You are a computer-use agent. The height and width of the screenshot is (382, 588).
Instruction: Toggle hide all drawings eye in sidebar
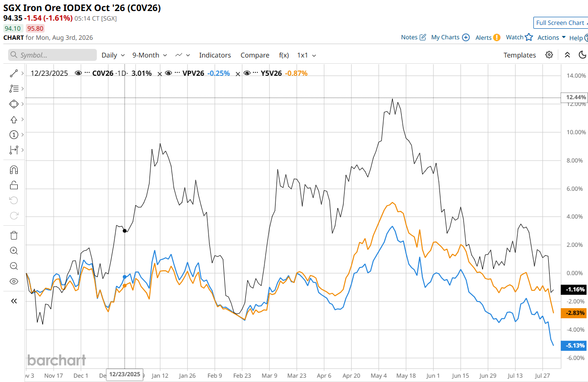coord(13,281)
